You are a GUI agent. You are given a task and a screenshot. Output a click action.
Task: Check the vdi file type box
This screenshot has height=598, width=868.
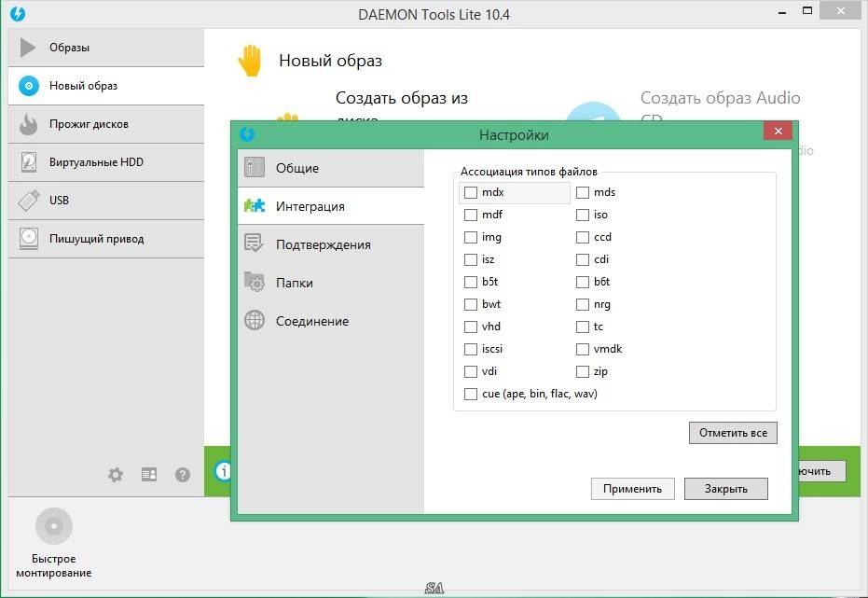pos(471,371)
